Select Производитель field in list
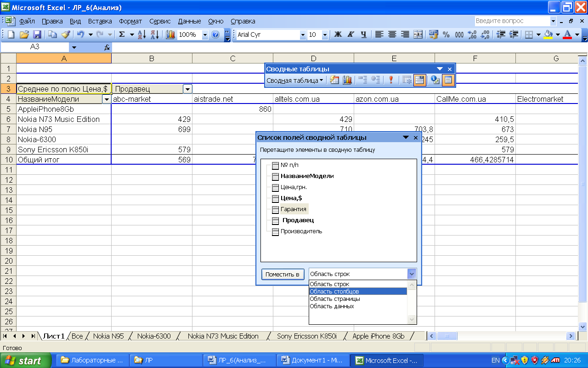Screen dimensions: 588x368 click(x=301, y=231)
